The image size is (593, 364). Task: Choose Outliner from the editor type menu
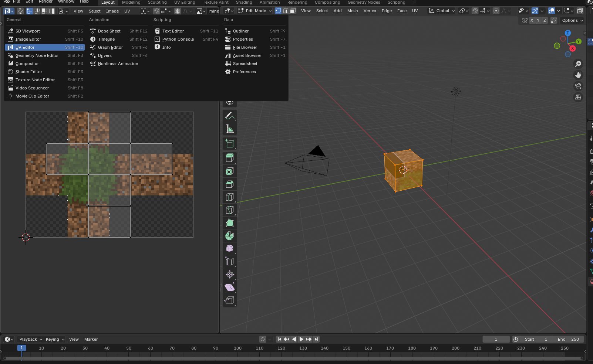click(x=255, y=31)
